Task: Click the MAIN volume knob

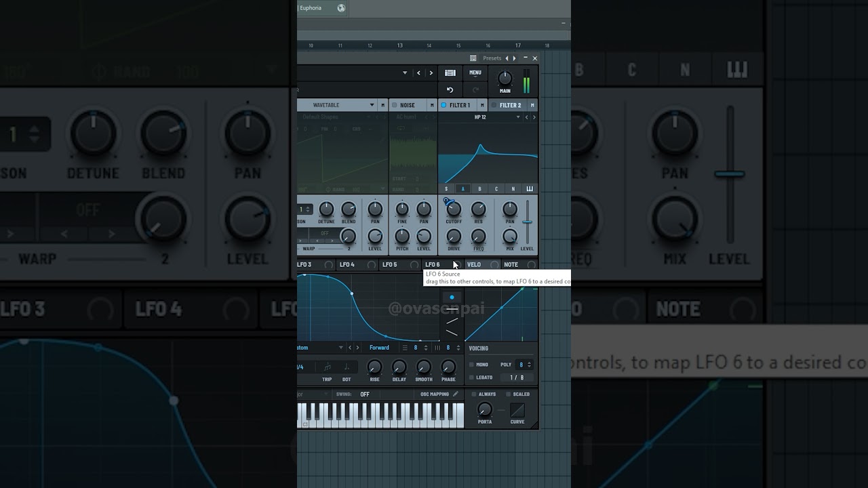Action: point(505,79)
